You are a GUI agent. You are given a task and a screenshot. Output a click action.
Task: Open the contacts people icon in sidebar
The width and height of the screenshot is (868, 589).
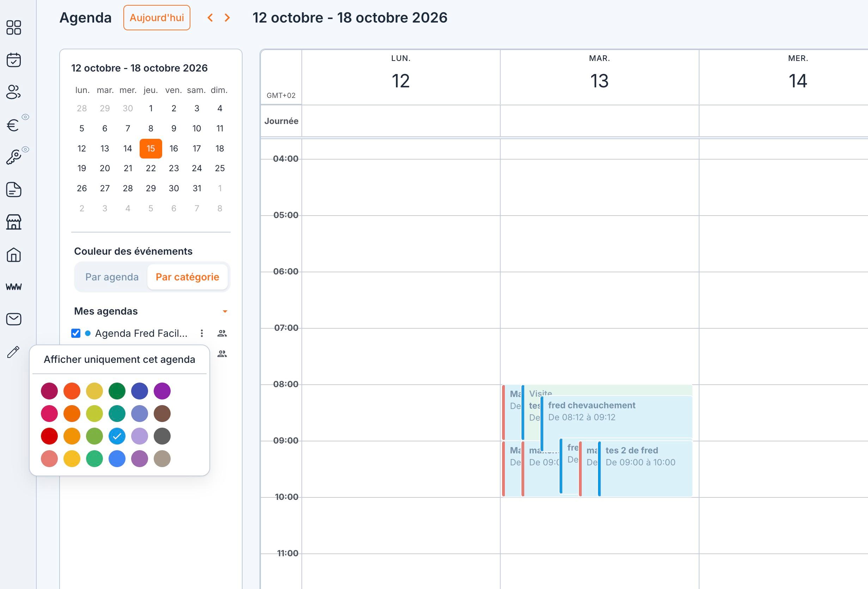pos(14,92)
